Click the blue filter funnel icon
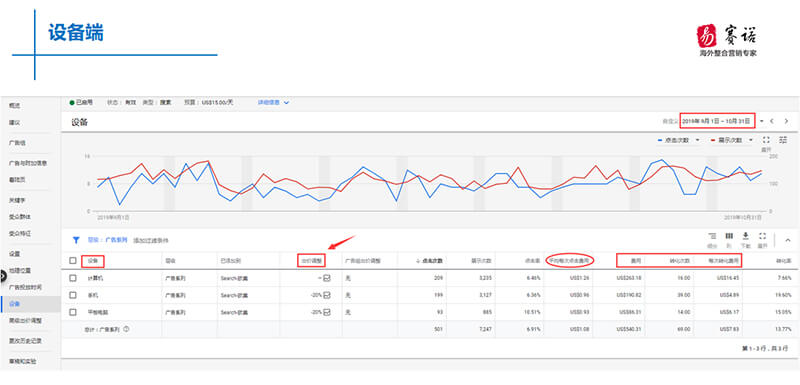Screen dimensions: 800x385 [x=76, y=240]
